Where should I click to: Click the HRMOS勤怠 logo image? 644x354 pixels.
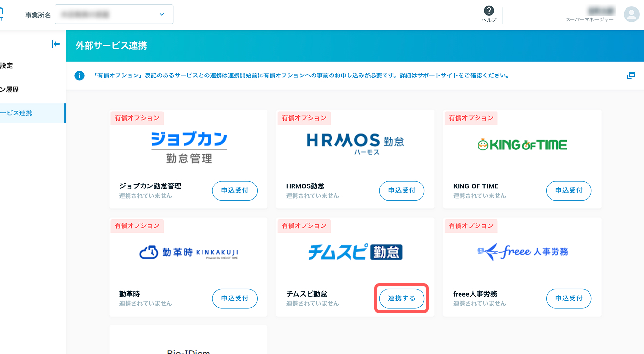(355, 144)
